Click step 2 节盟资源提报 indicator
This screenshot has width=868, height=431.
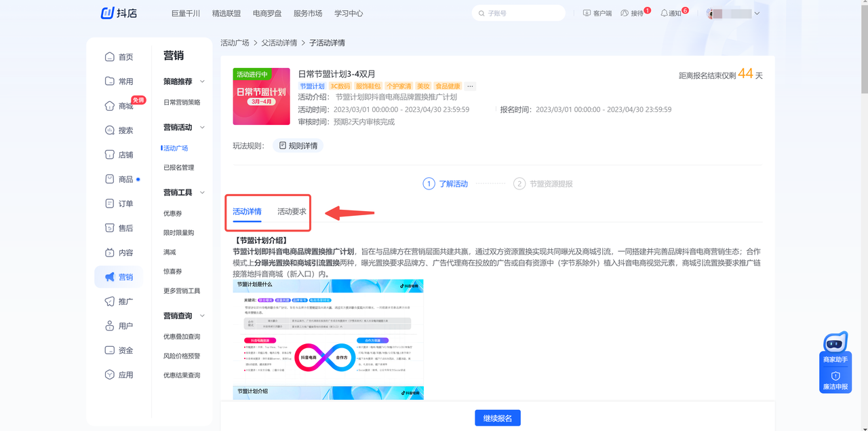tap(543, 184)
